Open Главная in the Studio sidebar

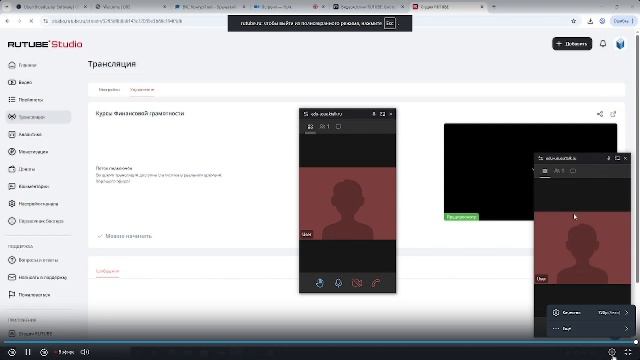22,65
